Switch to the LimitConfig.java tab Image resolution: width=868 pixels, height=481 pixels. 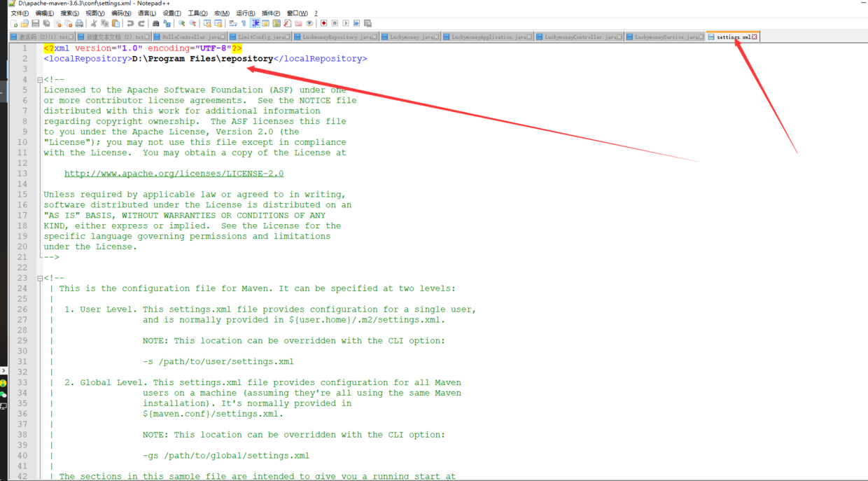pos(261,36)
